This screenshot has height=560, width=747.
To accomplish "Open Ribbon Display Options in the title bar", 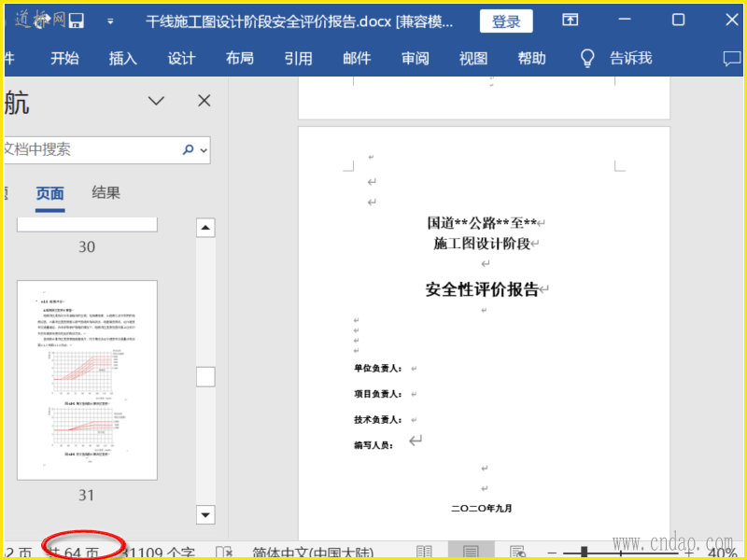I will coord(571,20).
